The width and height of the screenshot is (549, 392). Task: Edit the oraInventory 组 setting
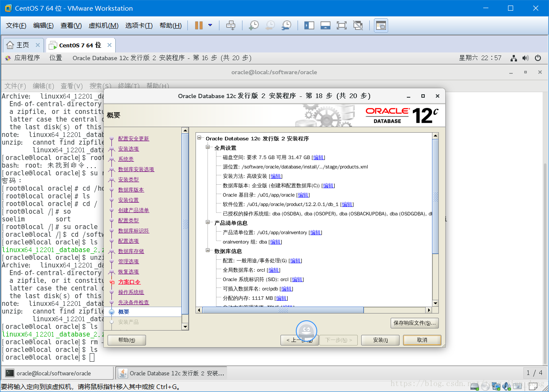(x=275, y=242)
